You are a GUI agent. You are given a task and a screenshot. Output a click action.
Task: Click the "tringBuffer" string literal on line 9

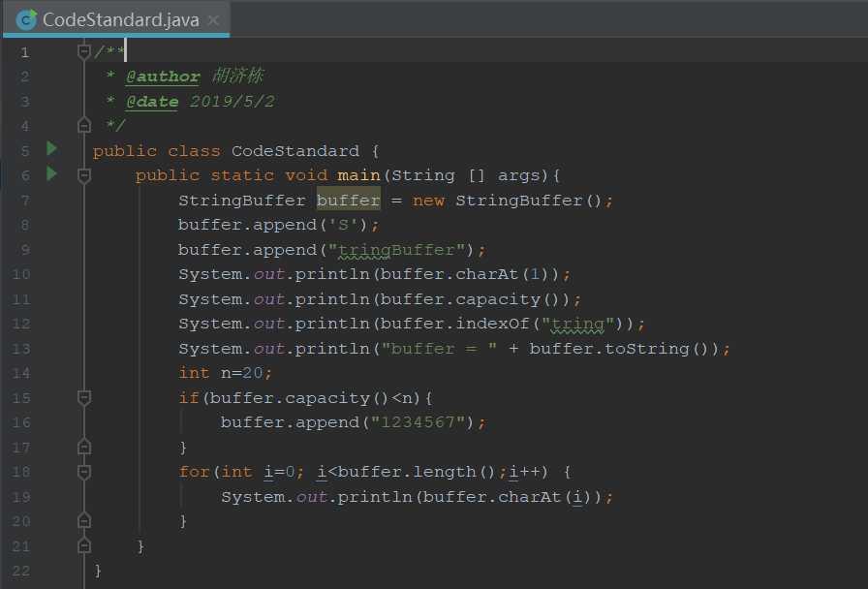pyautogui.click(x=396, y=250)
